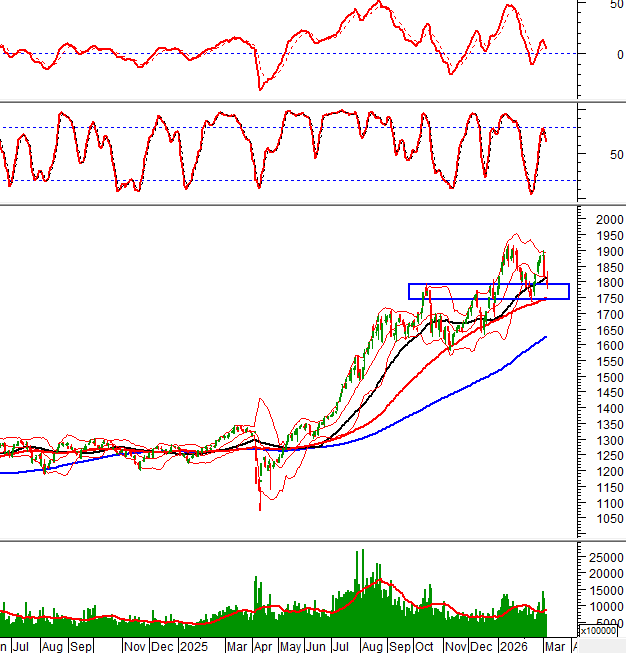Click the right end of blue moving average
The width and height of the screenshot is (626, 653).
(545, 337)
